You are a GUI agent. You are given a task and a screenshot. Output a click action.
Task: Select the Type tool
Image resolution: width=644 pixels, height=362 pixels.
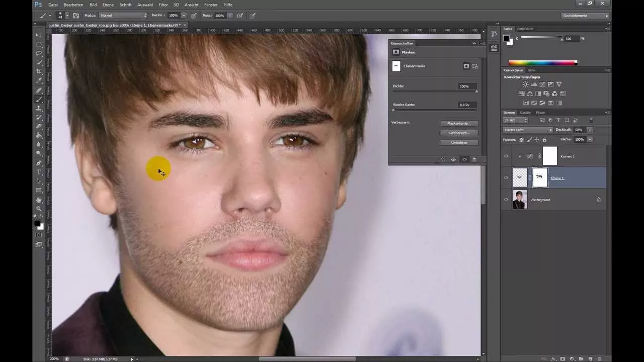click(x=38, y=171)
